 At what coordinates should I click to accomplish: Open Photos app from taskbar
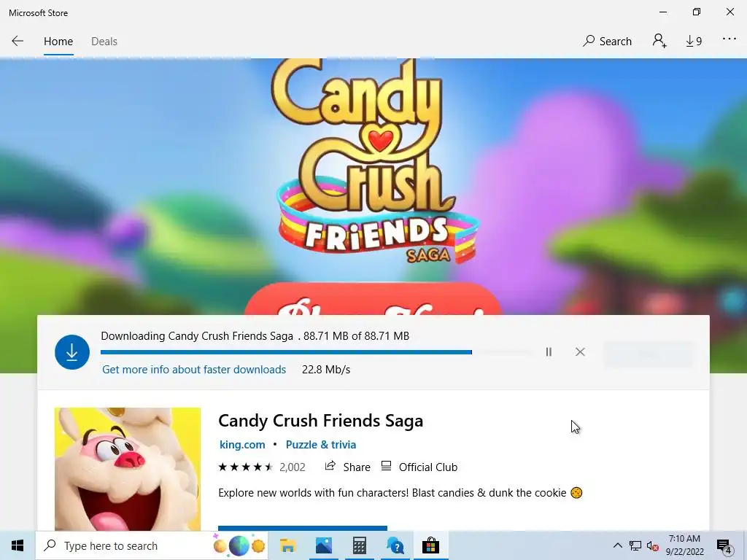coord(323,545)
